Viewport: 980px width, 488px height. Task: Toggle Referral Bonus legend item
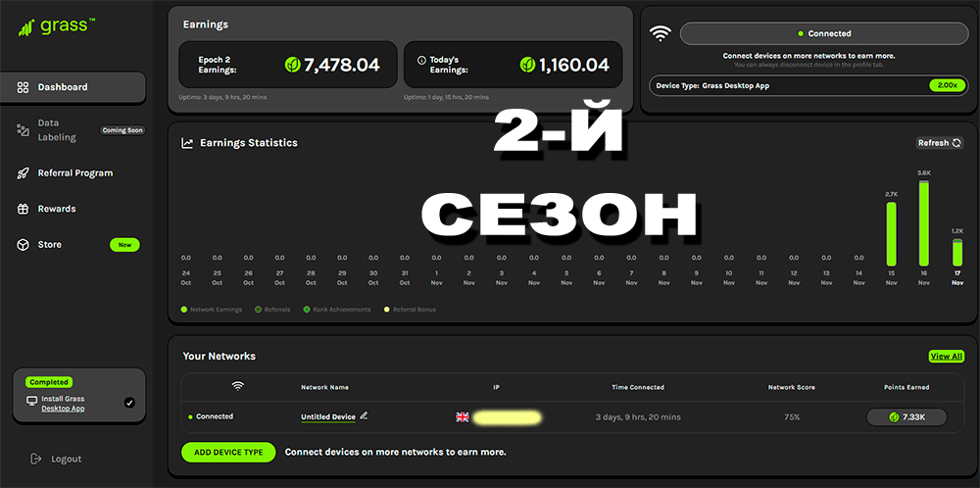tap(410, 310)
